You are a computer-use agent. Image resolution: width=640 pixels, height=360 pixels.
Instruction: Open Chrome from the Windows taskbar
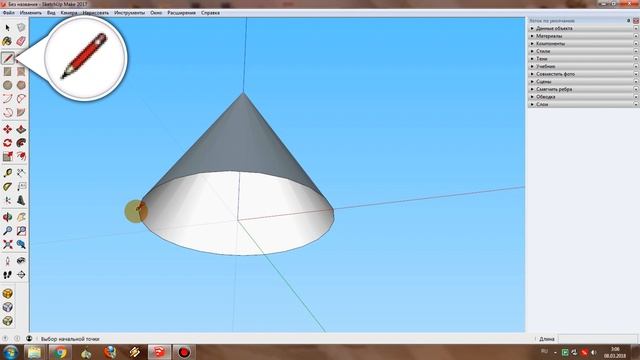[60, 352]
